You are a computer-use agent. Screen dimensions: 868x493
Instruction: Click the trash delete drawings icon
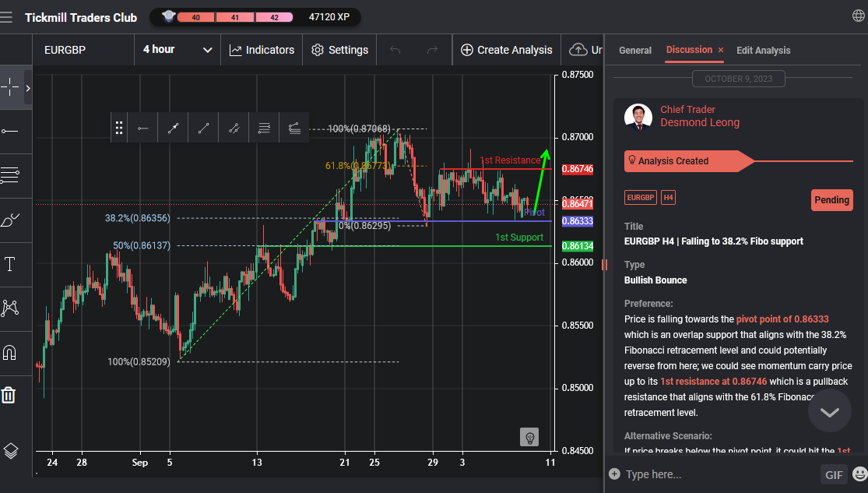9,395
